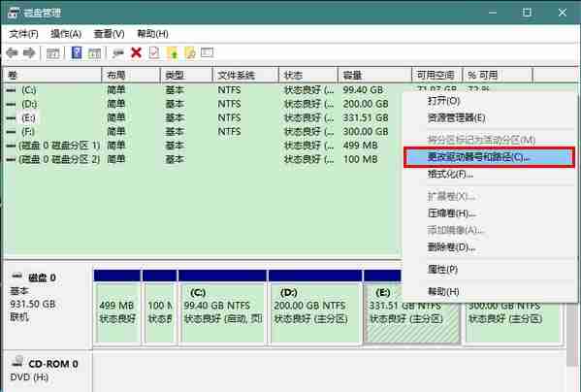Choose 帮助(H) in the context menu
This screenshot has width=581, height=392.
(x=489, y=292)
